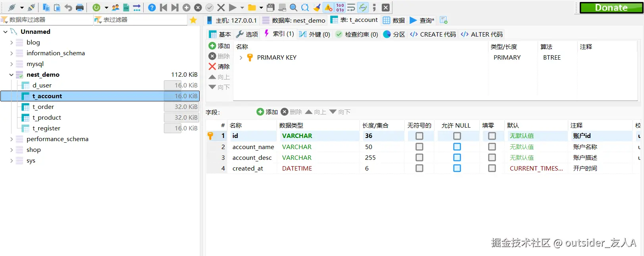Viewport: 644px width, 256px height.
Task: Click the yellow favorites star icon
Action: click(193, 20)
